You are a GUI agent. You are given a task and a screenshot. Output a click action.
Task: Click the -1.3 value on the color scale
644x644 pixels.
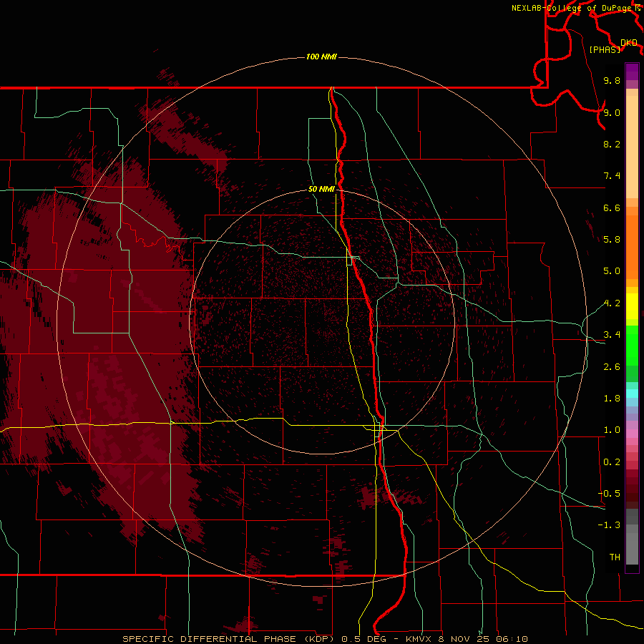609,525
